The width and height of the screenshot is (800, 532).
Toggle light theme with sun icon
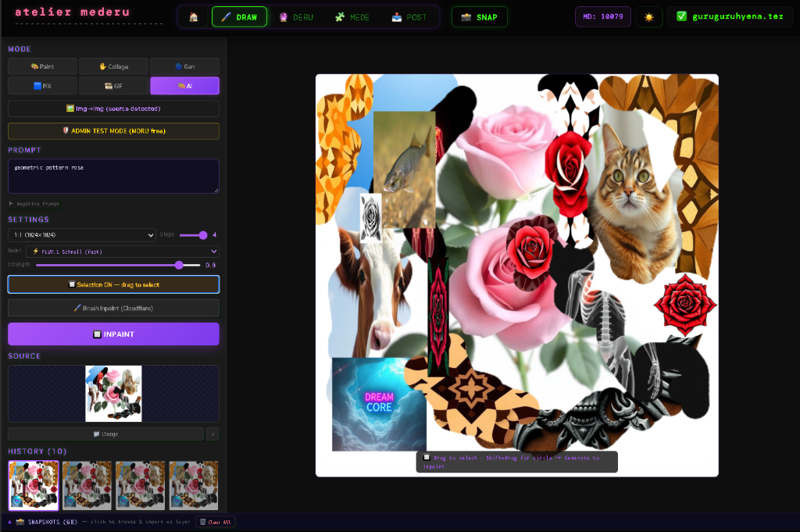coord(649,17)
